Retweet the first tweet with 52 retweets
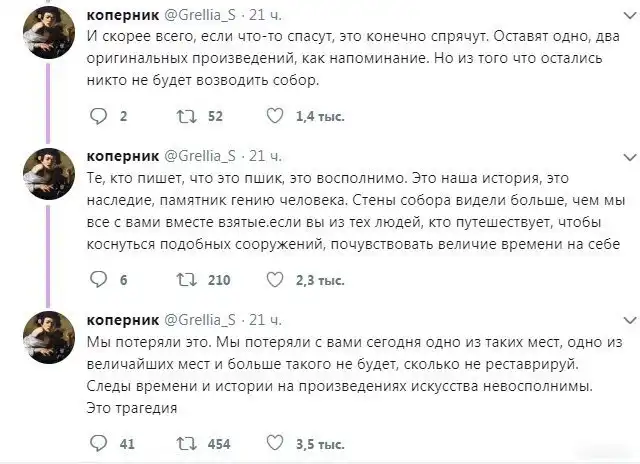Viewport: 640px width, 464px height. [187, 117]
